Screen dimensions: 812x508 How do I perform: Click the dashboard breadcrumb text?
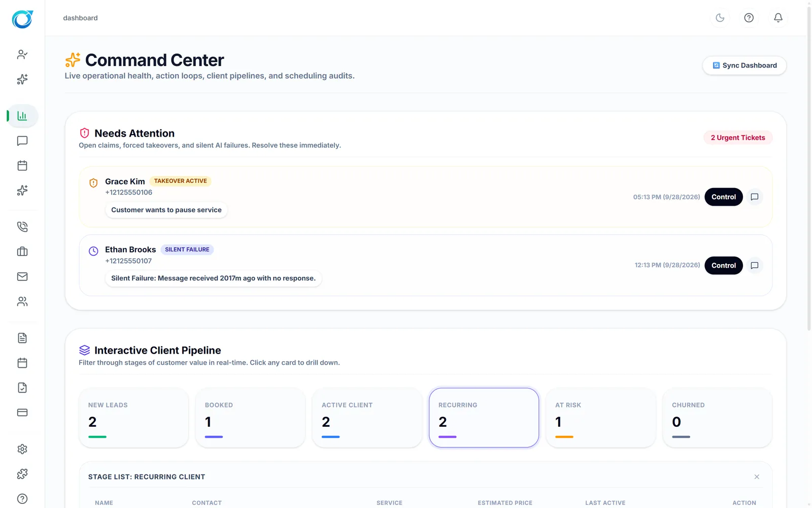point(80,18)
